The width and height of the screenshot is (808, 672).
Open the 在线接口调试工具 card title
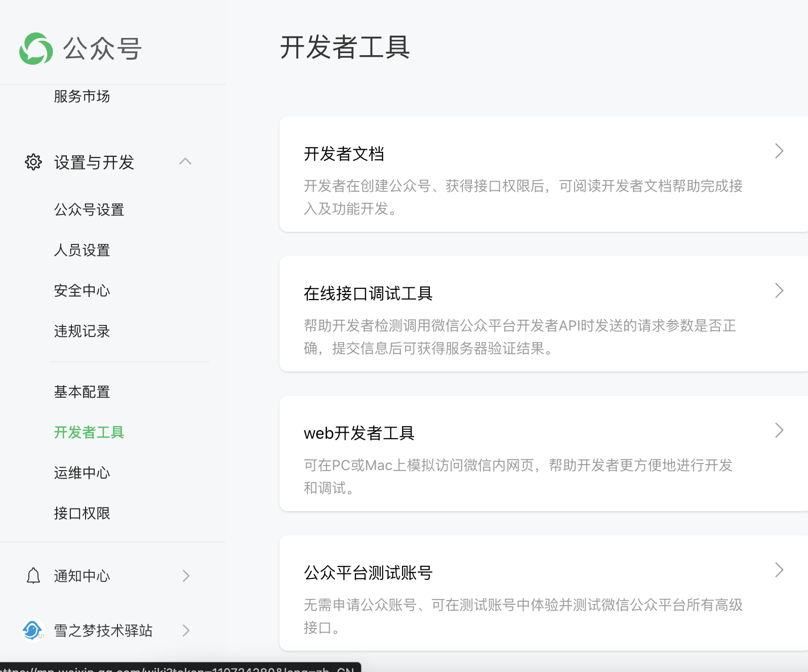(368, 293)
